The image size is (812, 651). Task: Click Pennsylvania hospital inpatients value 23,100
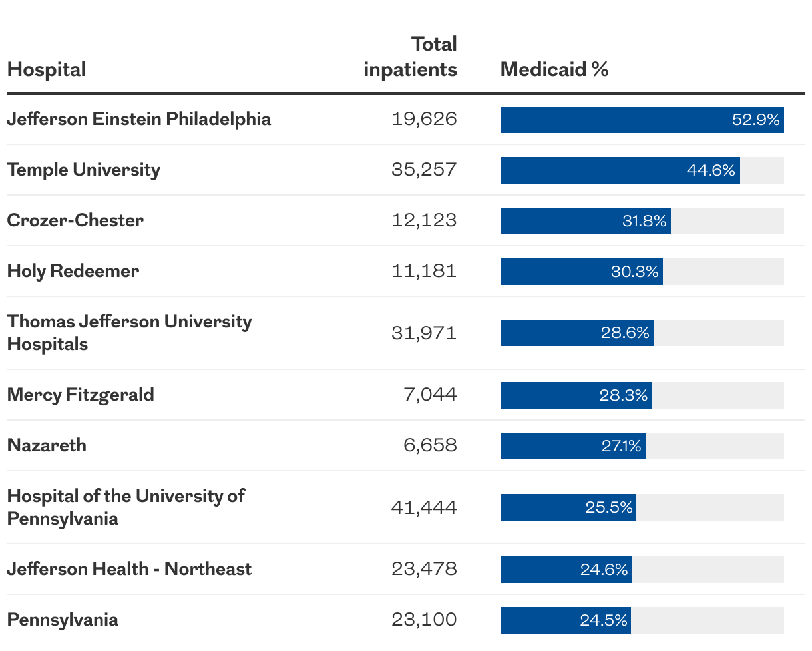[425, 620]
